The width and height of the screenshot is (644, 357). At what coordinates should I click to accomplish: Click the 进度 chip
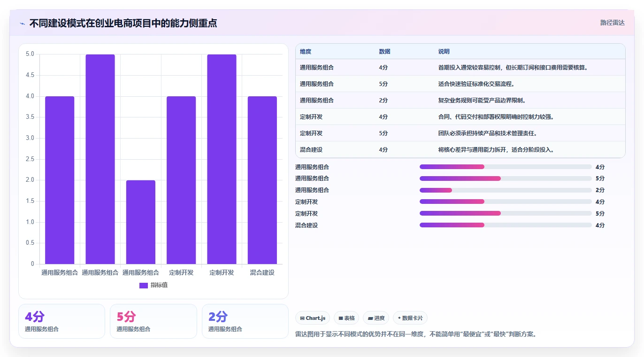pos(376,318)
